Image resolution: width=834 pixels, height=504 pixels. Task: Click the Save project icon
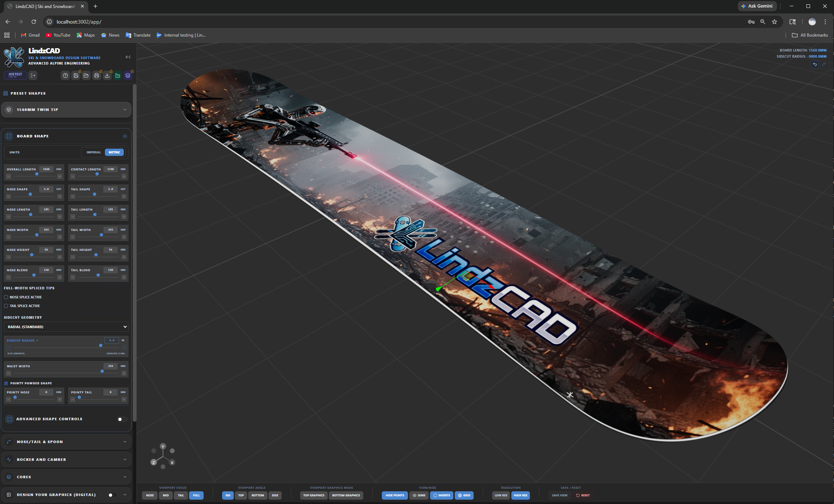pos(76,75)
